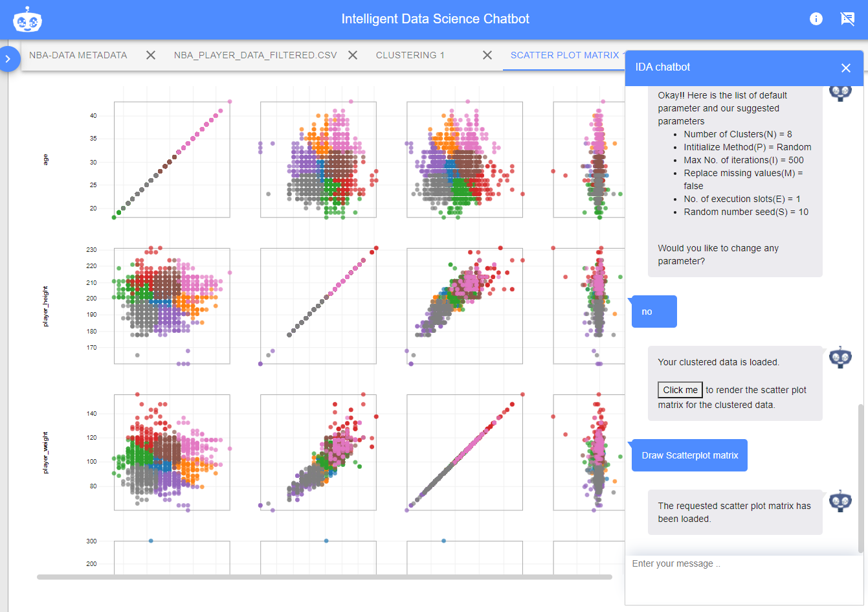The image size is (868, 612).
Task: Open the info icon in header
Action: pyautogui.click(x=816, y=19)
